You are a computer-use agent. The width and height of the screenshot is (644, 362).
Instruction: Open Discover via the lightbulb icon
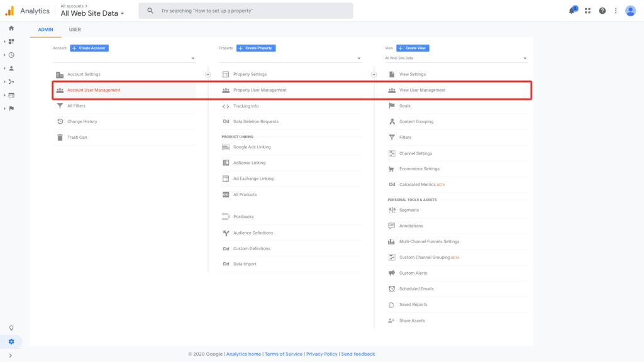11,328
